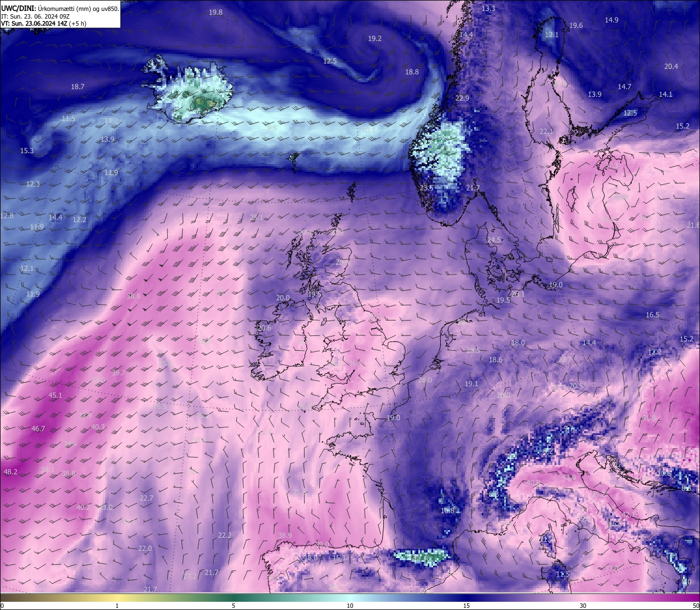Click the map value 14.9
This screenshot has width=700, height=610.
click(x=611, y=20)
